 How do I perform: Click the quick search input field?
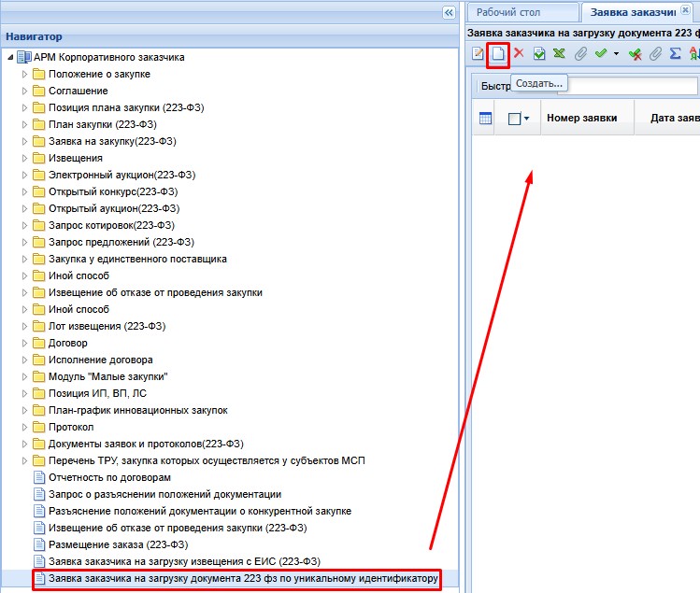point(633,85)
